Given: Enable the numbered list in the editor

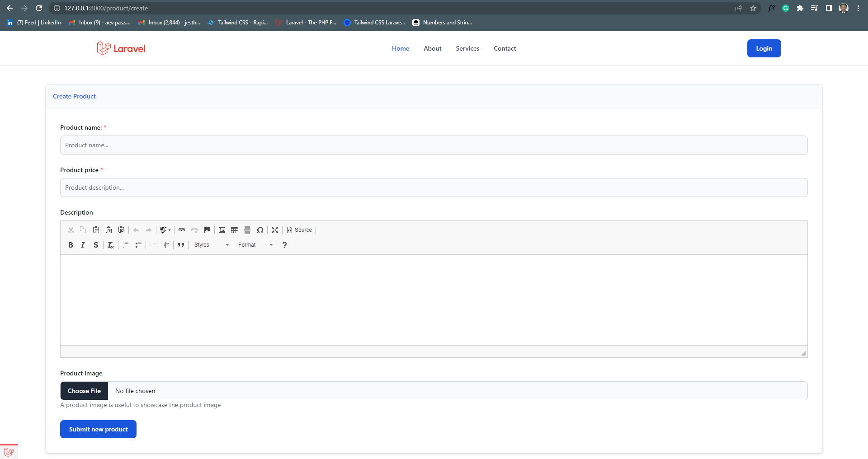Looking at the screenshot, I should 126,245.
